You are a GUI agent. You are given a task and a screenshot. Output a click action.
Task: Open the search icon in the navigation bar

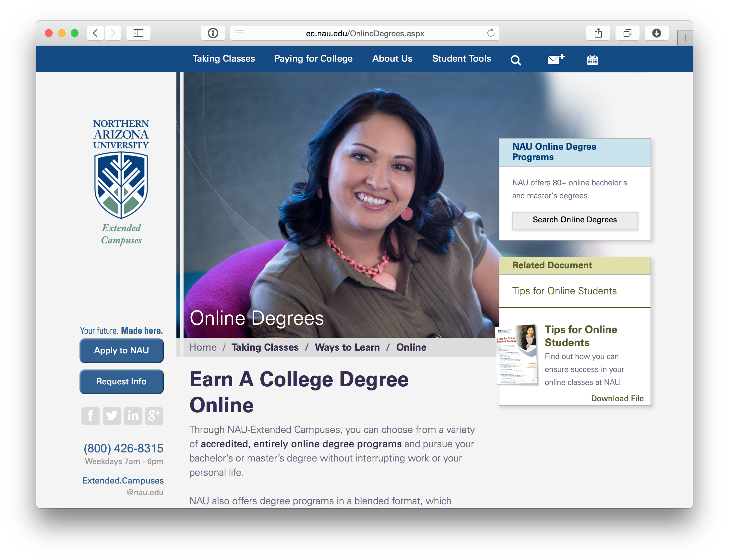[x=515, y=60]
